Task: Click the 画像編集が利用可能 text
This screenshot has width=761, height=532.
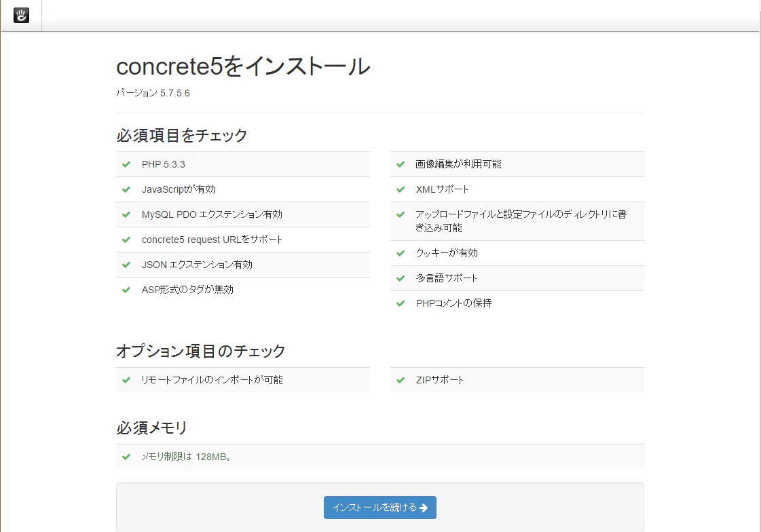Action: tap(459, 164)
